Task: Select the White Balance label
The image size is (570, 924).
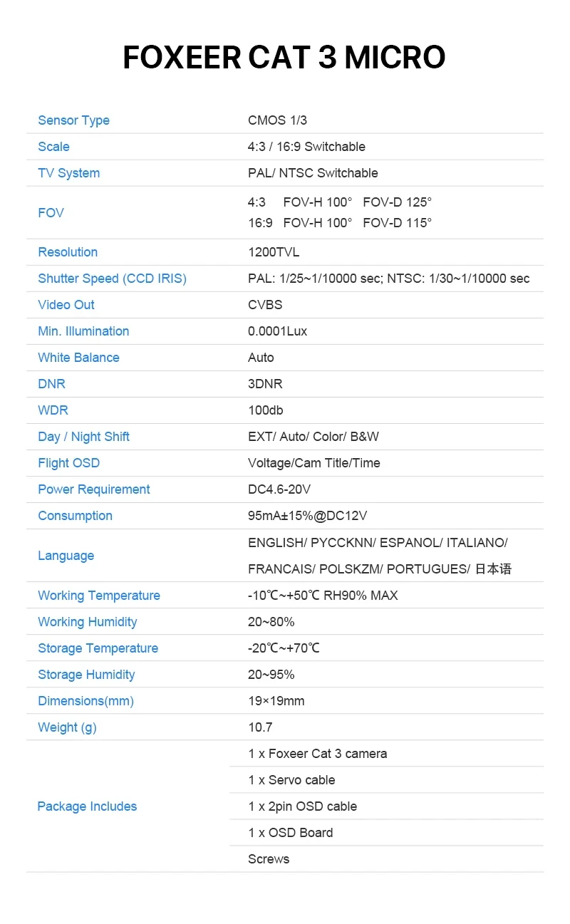Action: [78, 358]
